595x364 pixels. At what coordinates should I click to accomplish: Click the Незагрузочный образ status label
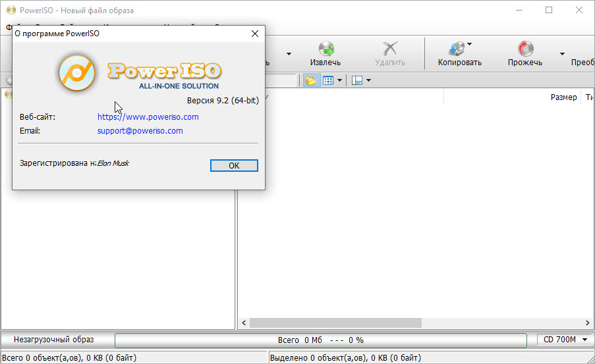click(54, 340)
